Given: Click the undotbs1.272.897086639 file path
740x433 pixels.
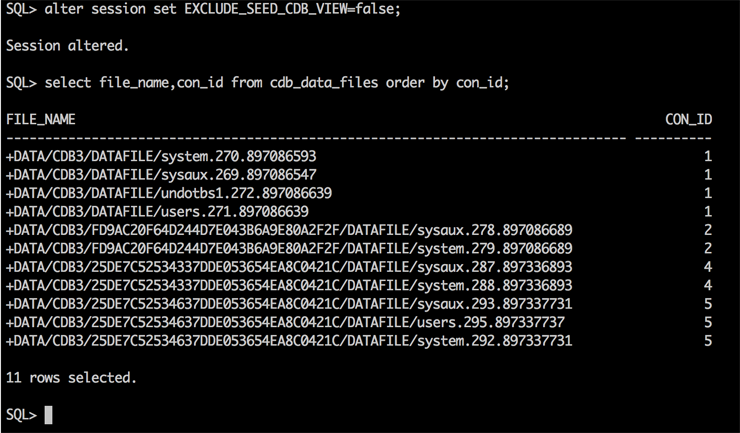Looking at the screenshot, I should [169, 193].
